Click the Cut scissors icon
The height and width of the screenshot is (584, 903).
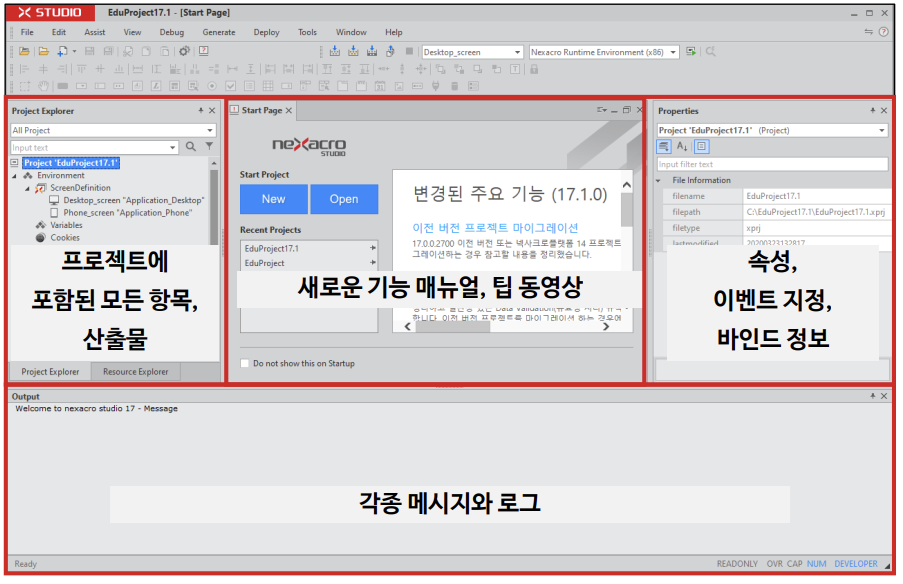pyautogui.click(x=127, y=51)
